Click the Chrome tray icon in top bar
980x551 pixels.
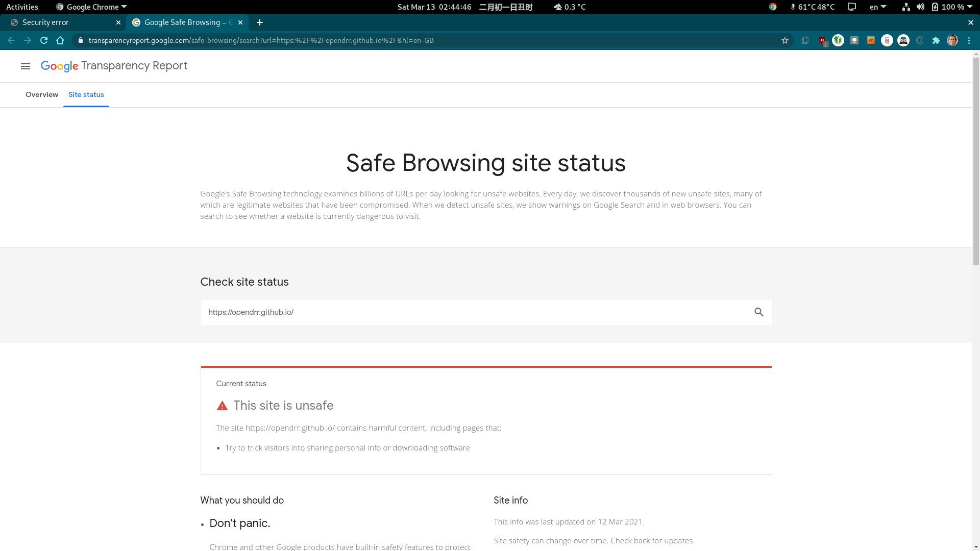[x=773, y=7]
